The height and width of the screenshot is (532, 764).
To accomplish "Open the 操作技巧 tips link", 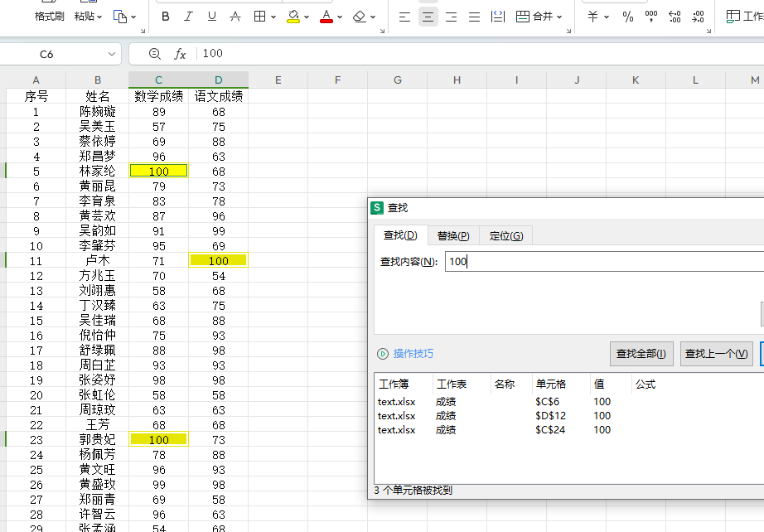I will point(413,354).
